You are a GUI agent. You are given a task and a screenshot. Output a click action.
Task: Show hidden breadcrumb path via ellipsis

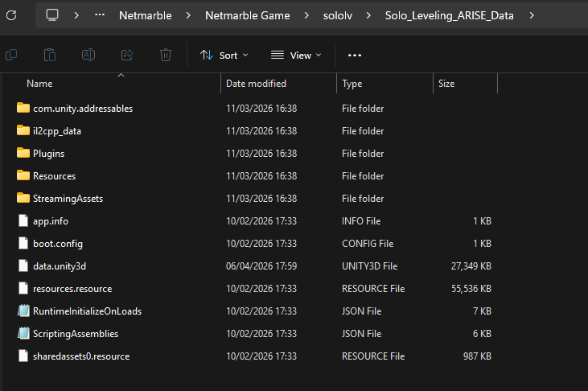point(100,14)
